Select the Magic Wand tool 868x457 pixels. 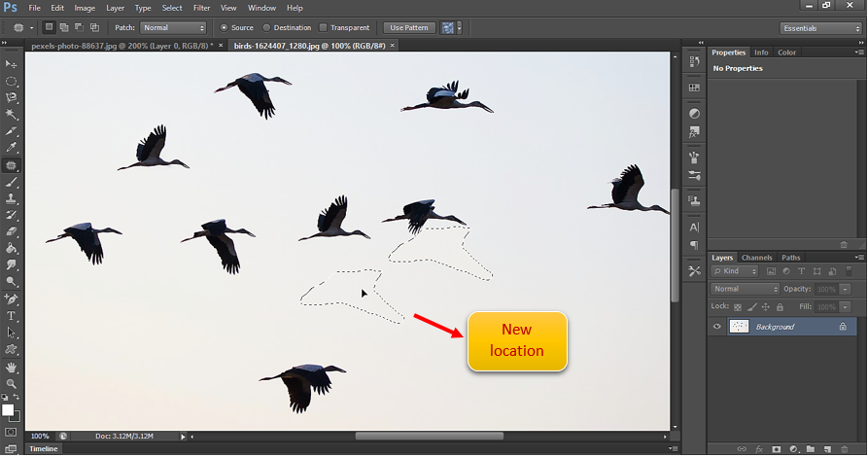click(12, 114)
